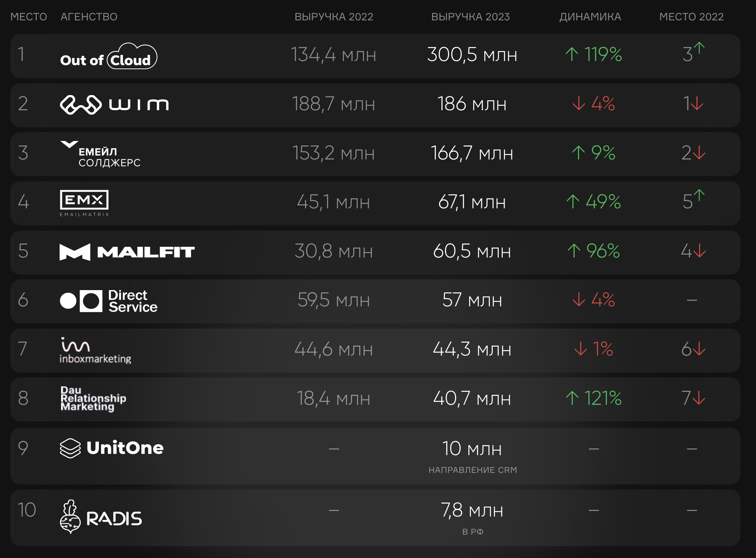Click the WIM agency logo

114,105
